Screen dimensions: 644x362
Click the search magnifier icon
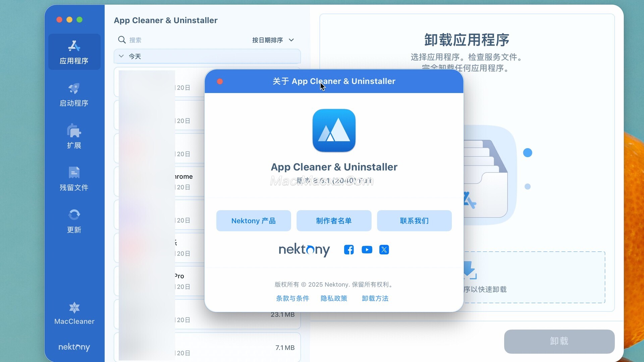(122, 40)
